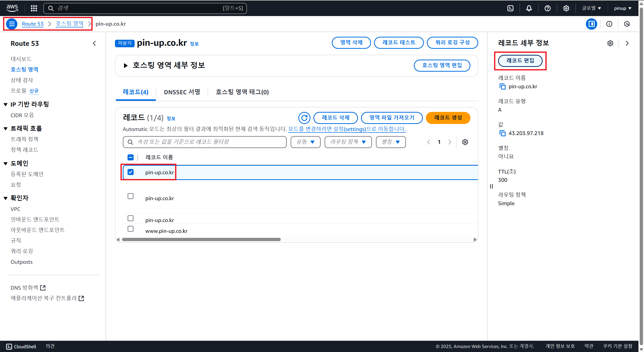This screenshot has height=352, width=644.
Task: Refresh the records list
Action: [x=304, y=118]
